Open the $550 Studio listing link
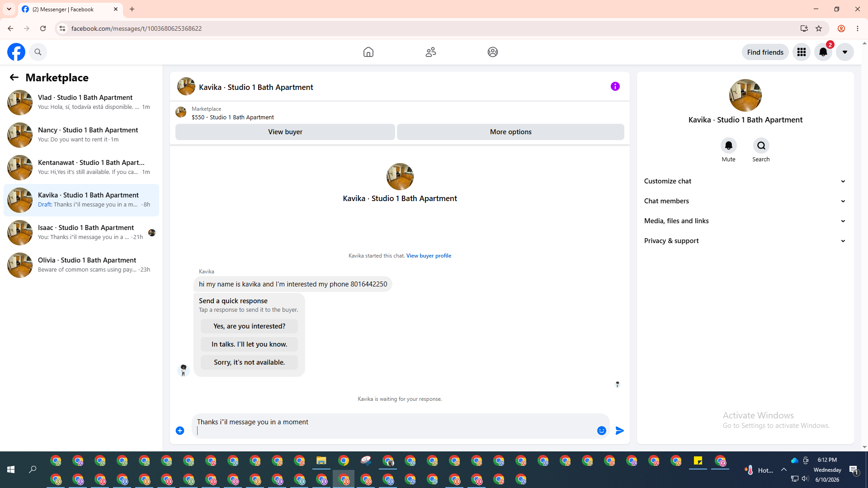The image size is (868, 488). pos(232,117)
